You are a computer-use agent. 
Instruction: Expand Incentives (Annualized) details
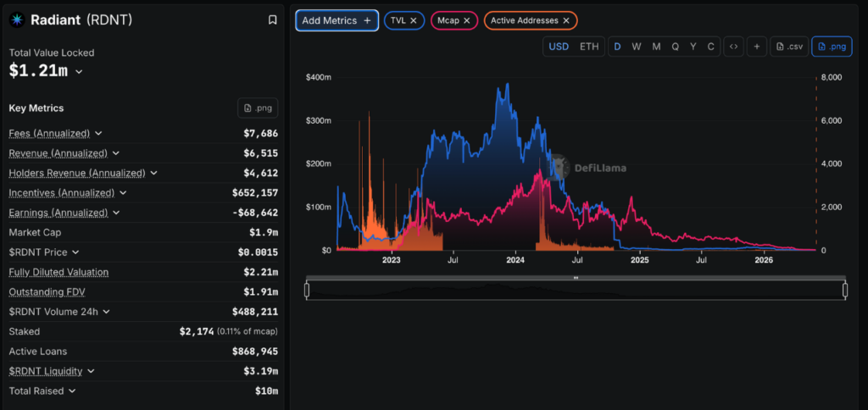[x=123, y=192]
